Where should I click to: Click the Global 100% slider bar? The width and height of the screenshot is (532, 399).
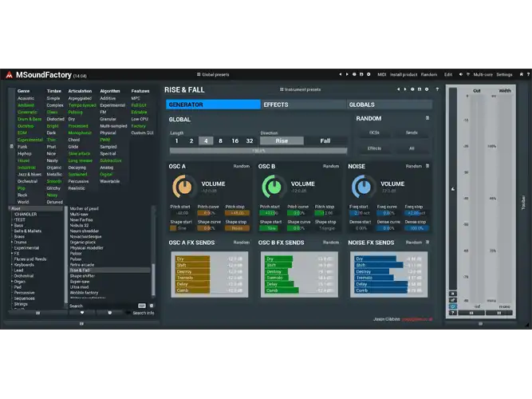258,151
